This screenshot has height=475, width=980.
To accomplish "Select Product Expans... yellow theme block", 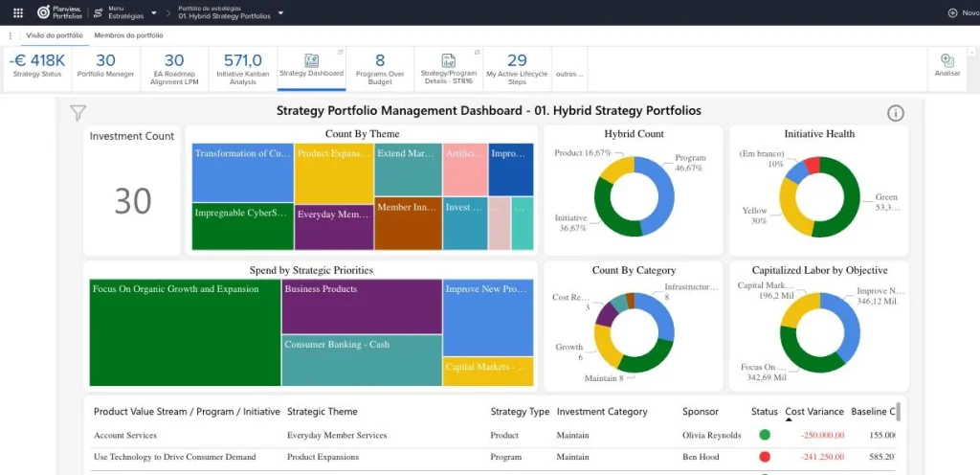I will point(334,172).
